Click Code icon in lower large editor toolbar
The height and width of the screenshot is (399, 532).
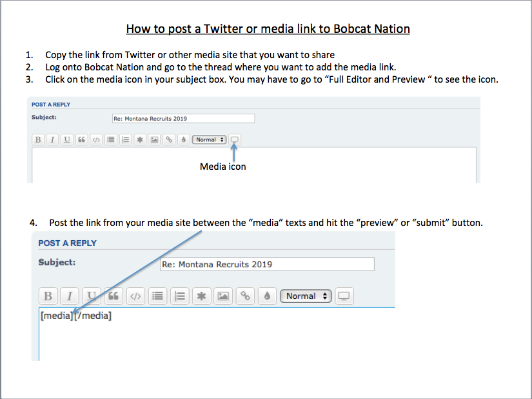[x=135, y=296]
